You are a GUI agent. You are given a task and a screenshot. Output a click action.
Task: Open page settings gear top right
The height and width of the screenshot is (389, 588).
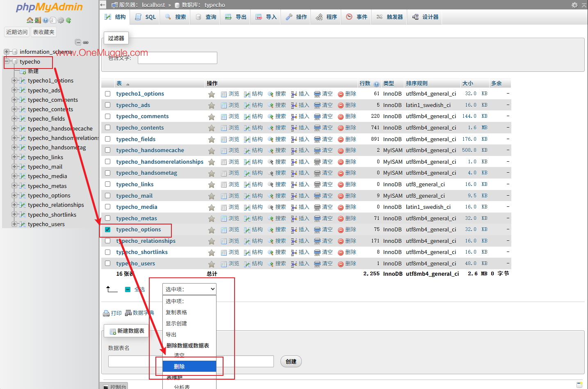pyautogui.click(x=574, y=5)
